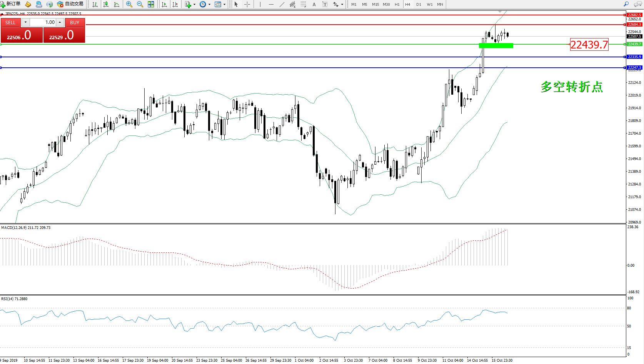Open the search magnifier in top right
The width and height of the screenshot is (644, 364).
coord(626,4)
